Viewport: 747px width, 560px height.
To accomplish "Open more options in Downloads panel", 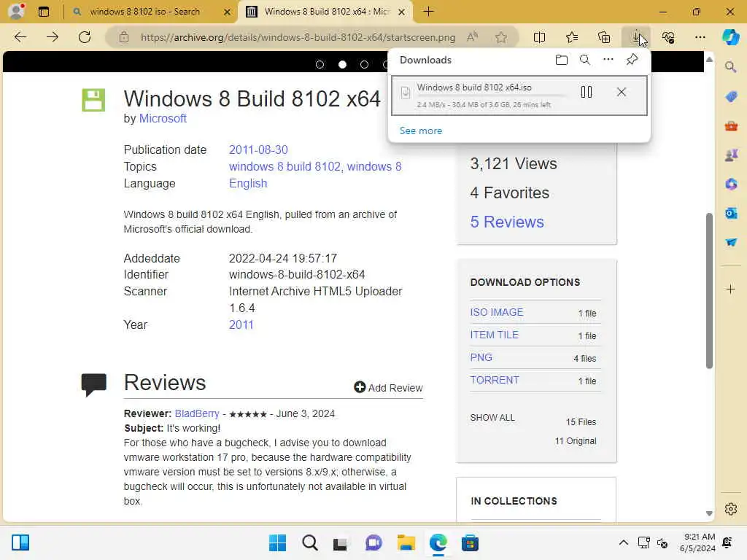I will 608,60.
